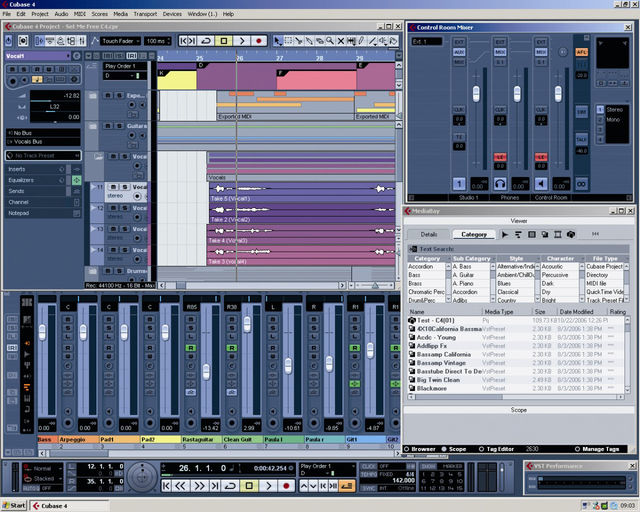Open the Normal record mode dropdown
The height and width of the screenshot is (512, 640).
coord(43,468)
